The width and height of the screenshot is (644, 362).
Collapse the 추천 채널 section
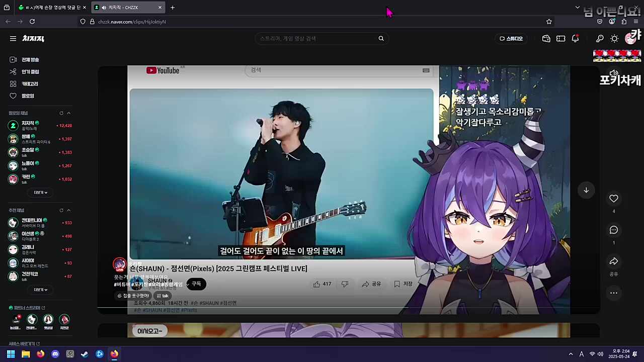click(x=69, y=210)
